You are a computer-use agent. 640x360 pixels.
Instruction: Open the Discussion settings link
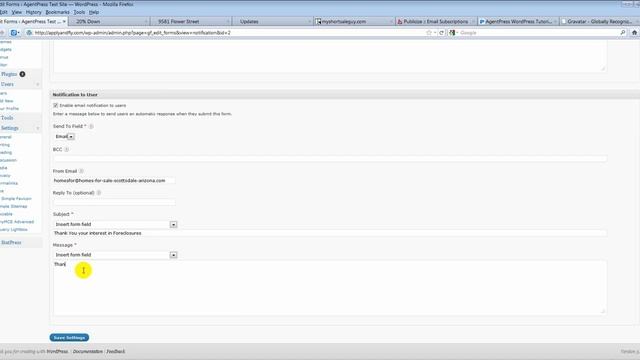click(8, 160)
